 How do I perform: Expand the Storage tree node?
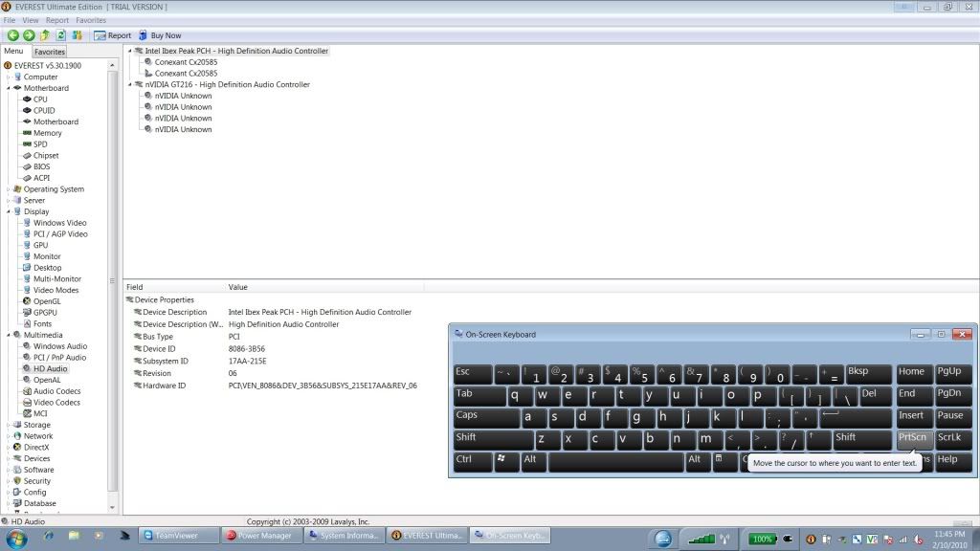(x=9, y=425)
